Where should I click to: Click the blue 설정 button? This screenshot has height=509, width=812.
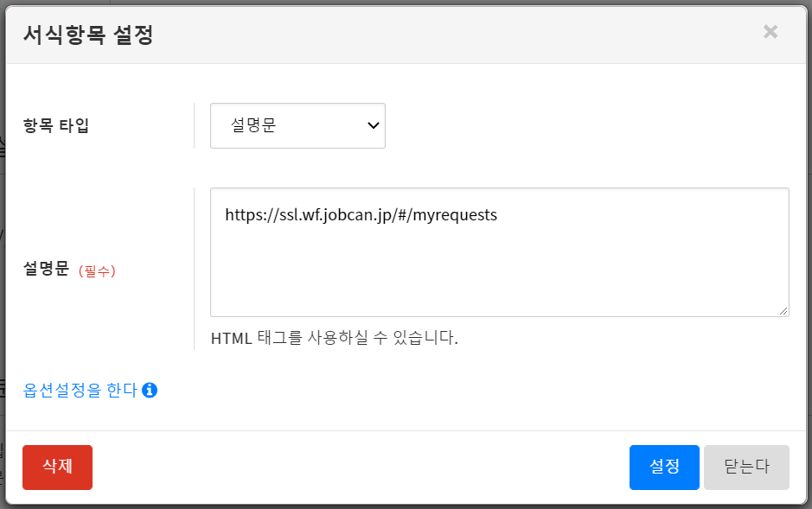pyautogui.click(x=663, y=467)
